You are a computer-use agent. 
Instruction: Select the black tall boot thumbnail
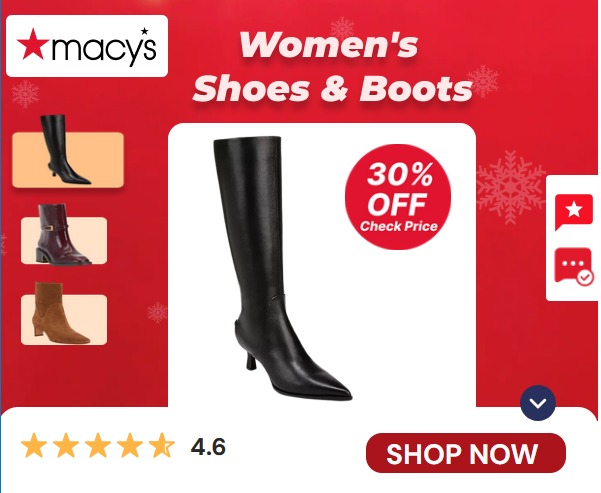pyautogui.click(x=68, y=152)
